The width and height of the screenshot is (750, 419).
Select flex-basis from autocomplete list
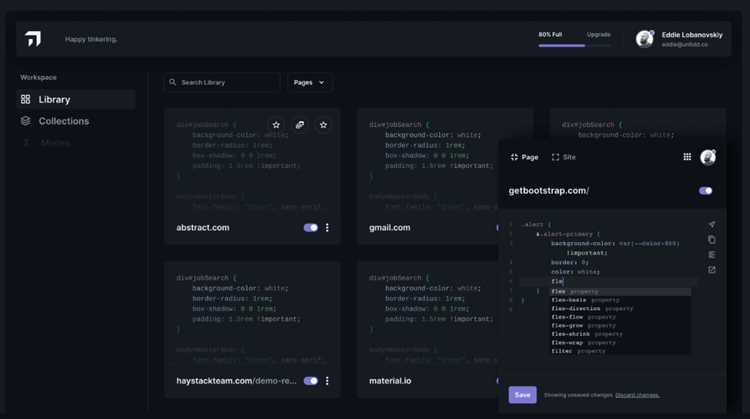click(x=621, y=300)
